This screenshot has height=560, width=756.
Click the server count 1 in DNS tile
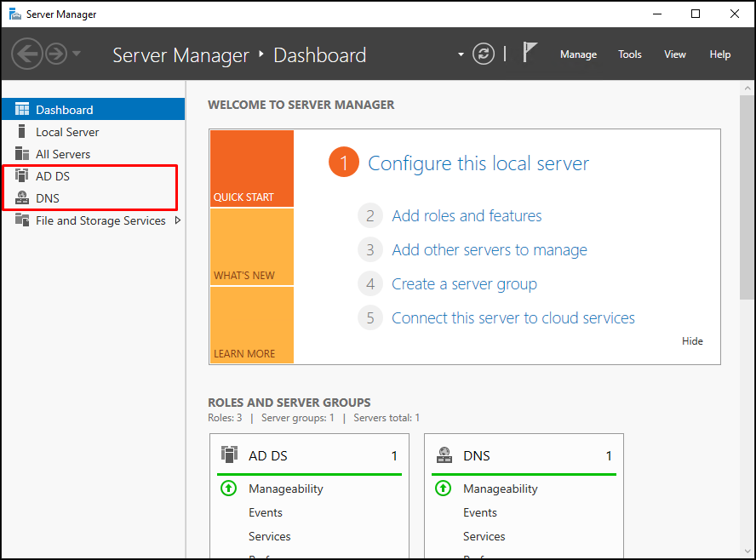click(x=609, y=455)
